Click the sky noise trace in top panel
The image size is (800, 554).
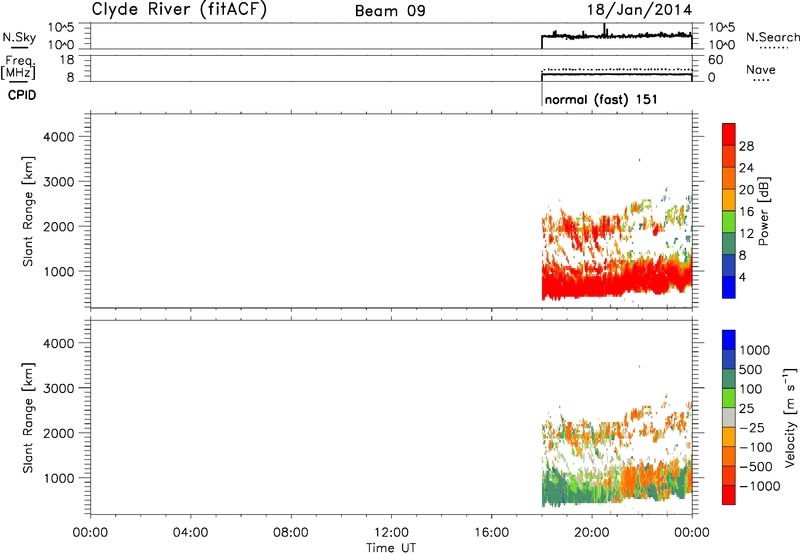[616, 35]
